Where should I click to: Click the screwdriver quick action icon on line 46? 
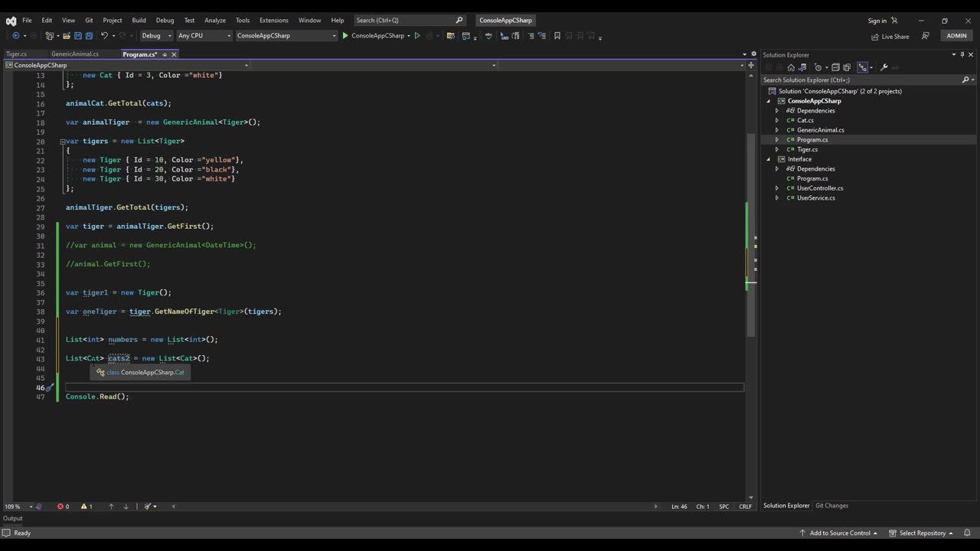click(x=48, y=387)
